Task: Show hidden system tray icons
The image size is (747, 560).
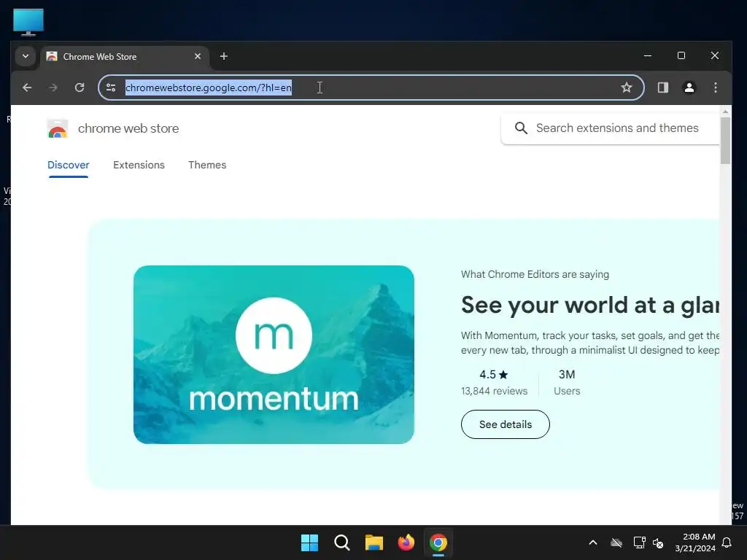Action: (593, 542)
